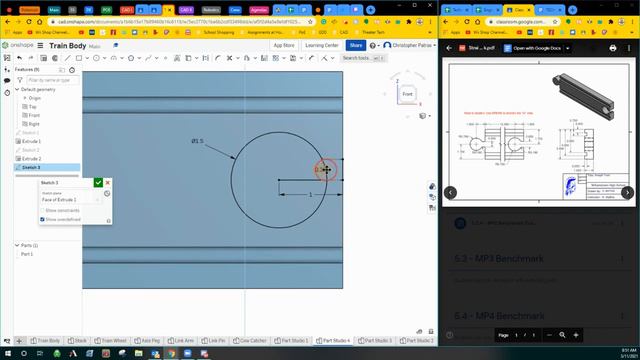Click Open with Google Docs button
The width and height of the screenshot is (640, 360).
[x=533, y=48]
